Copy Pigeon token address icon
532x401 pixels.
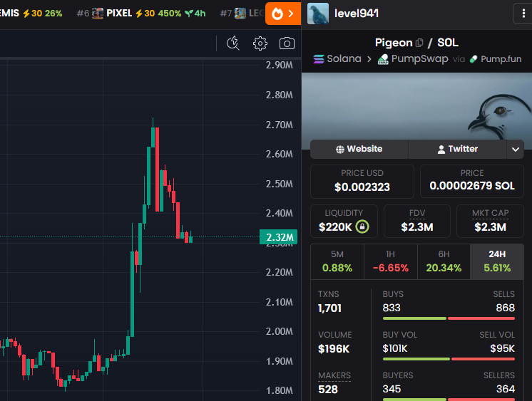coord(419,43)
